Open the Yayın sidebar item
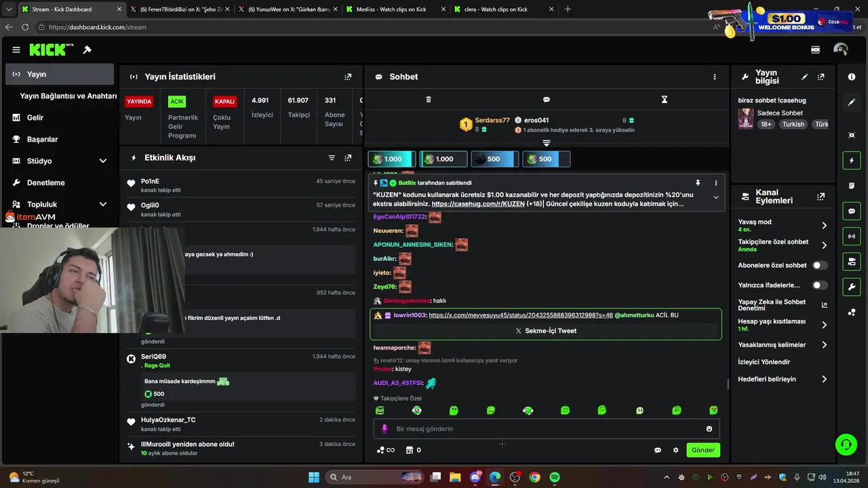Viewport: 868px width, 488px height. pos(60,74)
